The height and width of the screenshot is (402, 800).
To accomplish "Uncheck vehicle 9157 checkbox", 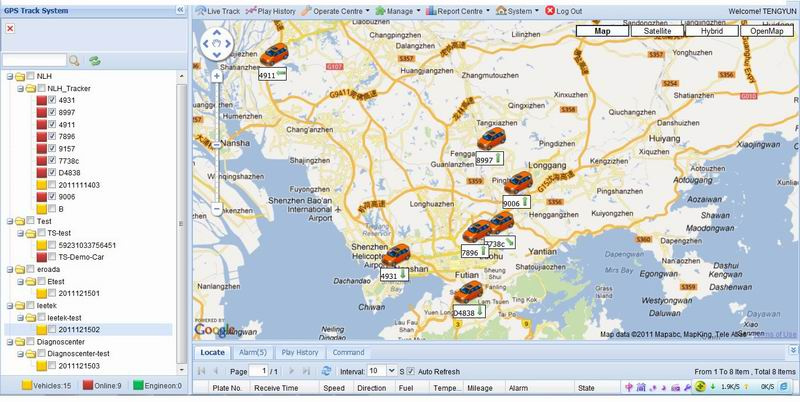I will 52,148.
